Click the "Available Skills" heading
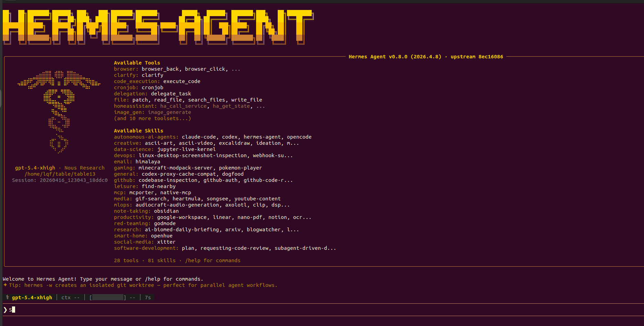644x326 pixels. point(139,131)
